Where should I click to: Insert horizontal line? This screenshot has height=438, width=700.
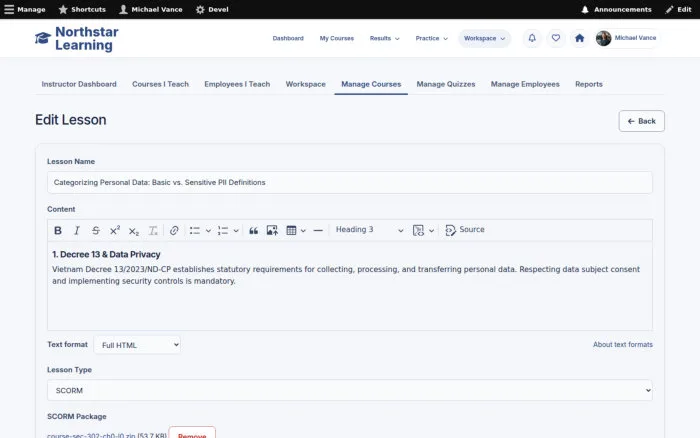point(318,230)
